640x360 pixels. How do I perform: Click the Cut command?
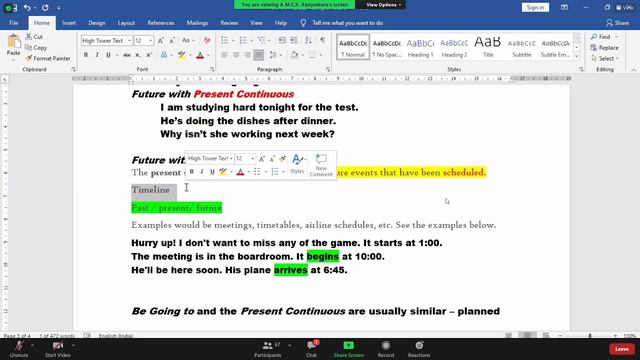click(34, 37)
